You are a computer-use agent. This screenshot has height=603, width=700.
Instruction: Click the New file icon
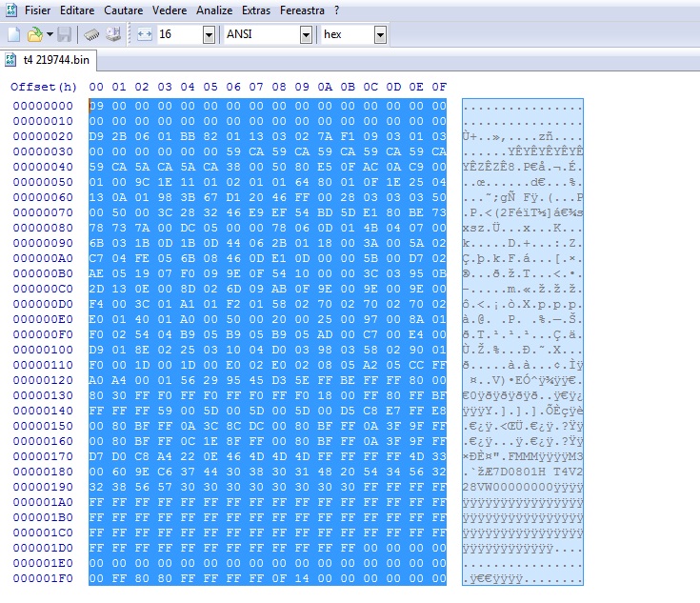point(14,34)
